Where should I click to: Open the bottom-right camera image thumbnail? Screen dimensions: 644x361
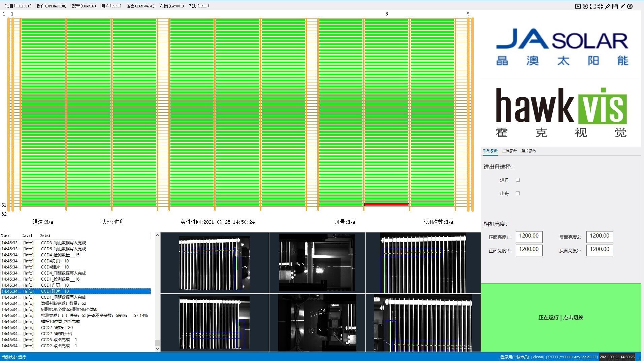[423, 323]
